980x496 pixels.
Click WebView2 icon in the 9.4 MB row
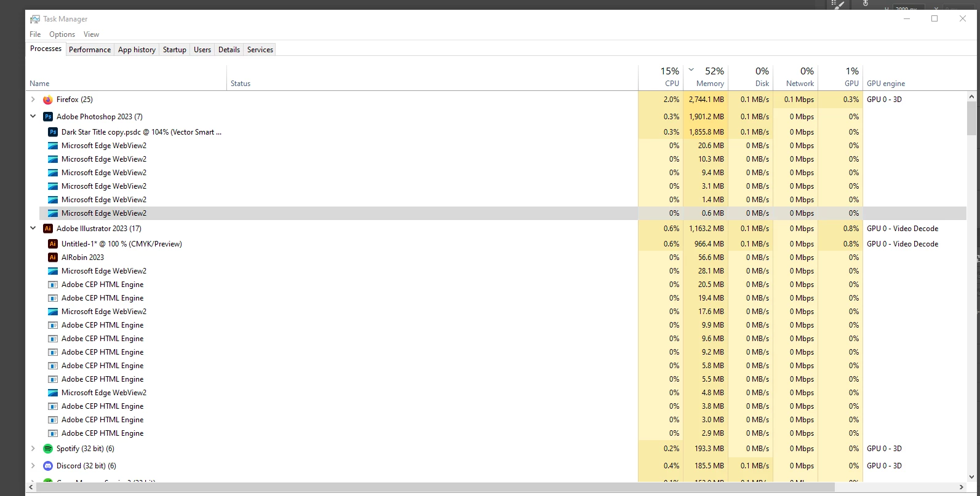[53, 173]
